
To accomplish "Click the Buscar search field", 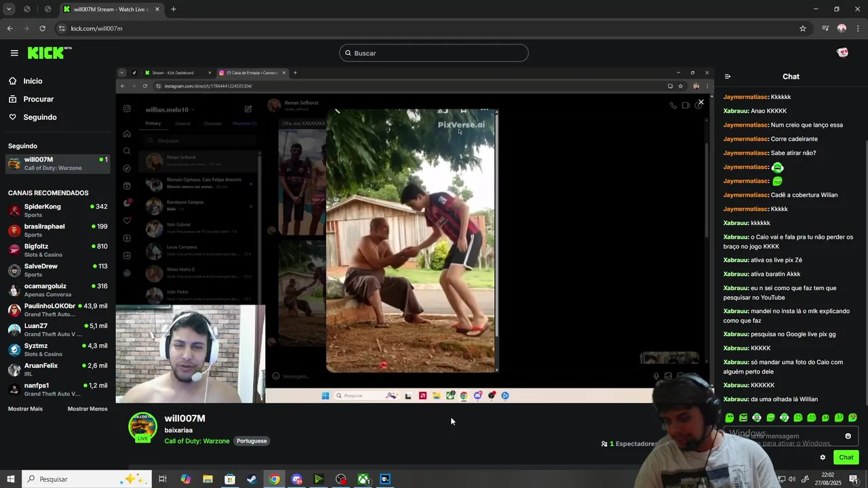I will click(434, 53).
